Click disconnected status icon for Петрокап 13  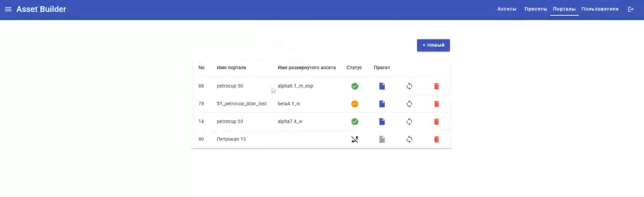pos(354,139)
